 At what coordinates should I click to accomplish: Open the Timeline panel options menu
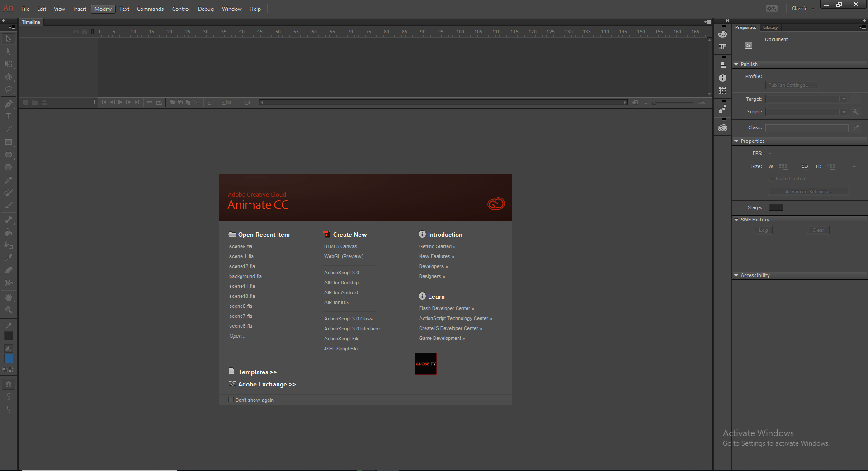coord(708,22)
